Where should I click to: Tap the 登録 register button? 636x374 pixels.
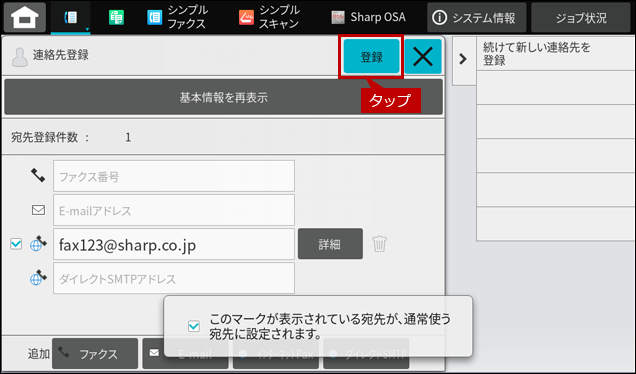372,56
